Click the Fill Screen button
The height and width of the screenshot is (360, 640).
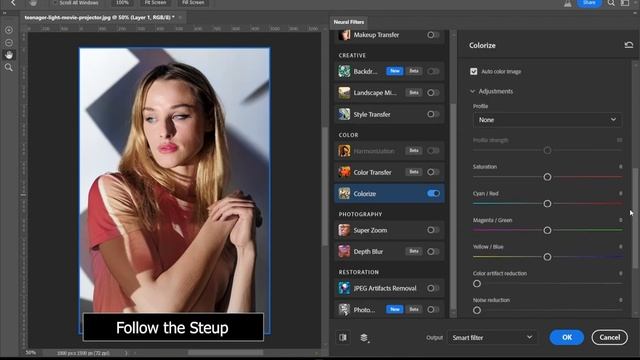193,3
